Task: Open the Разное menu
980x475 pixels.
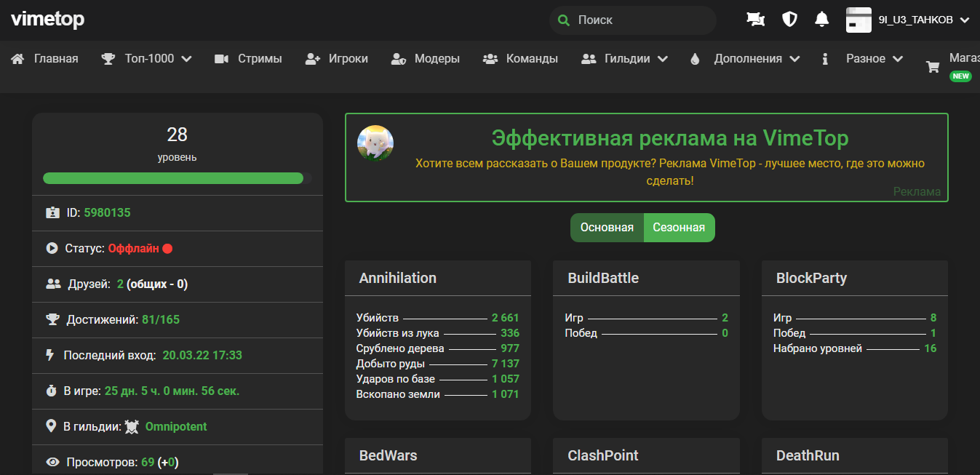Action: [866, 59]
